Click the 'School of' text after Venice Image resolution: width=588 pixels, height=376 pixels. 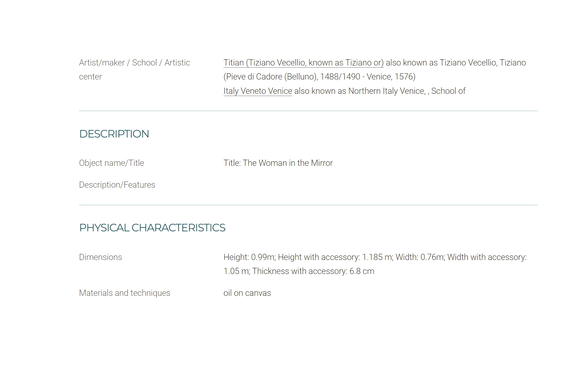(x=448, y=91)
